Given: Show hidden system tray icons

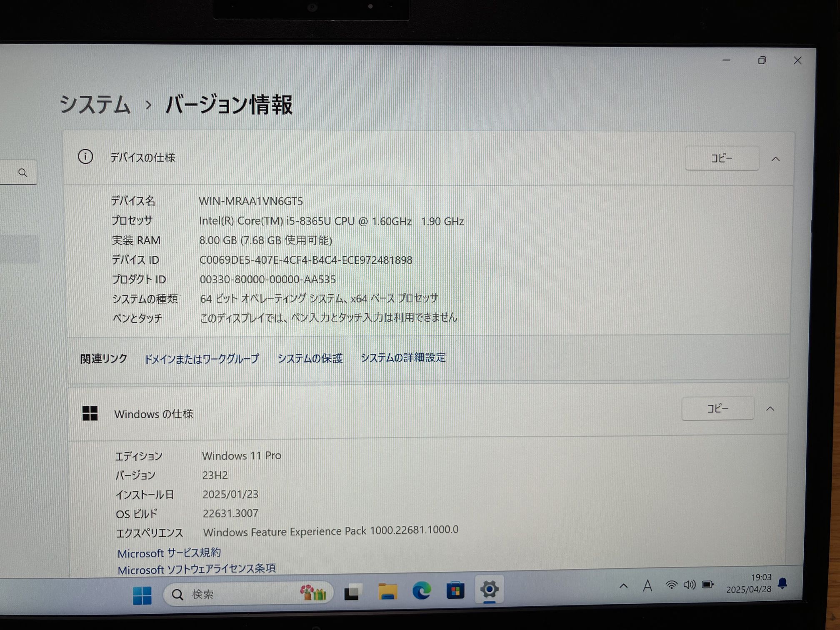Looking at the screenshot, I should 623,587.
